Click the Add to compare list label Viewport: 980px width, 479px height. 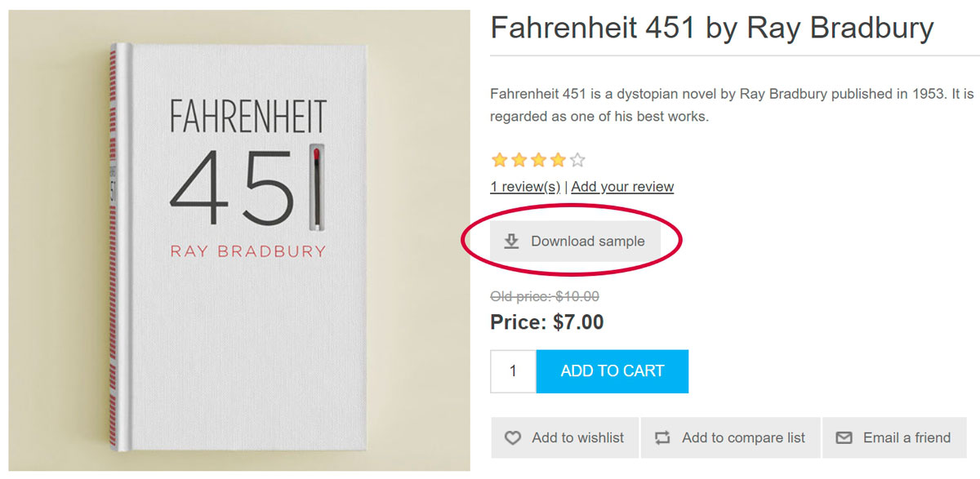tap(743, 438)
